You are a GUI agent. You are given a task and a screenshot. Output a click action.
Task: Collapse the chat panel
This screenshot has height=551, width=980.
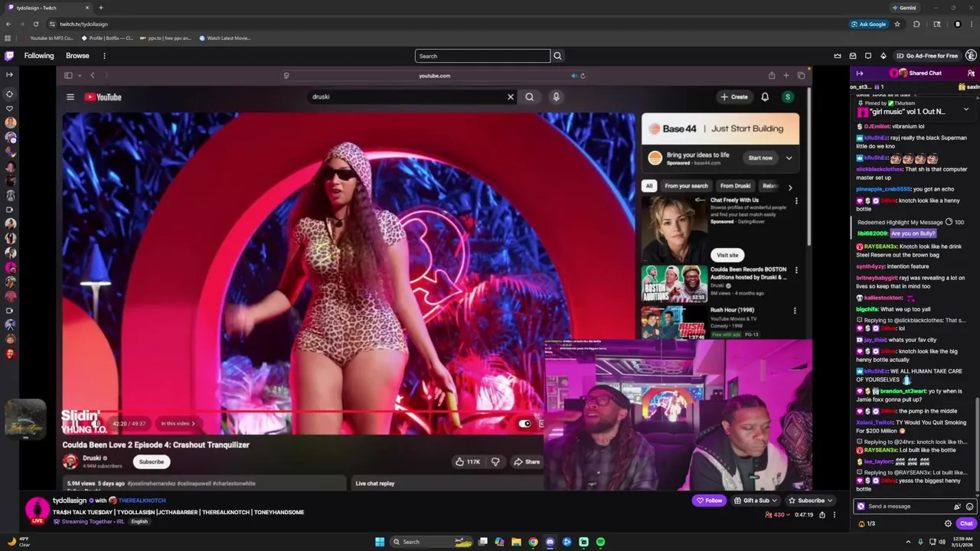point(860,73)
